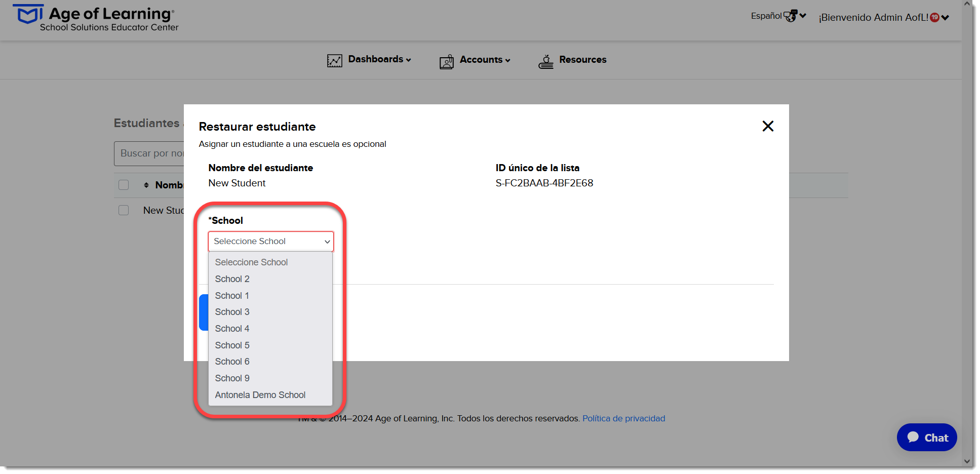Check the New Student row checkbox
980x474 pixels.
coord(124,210)
